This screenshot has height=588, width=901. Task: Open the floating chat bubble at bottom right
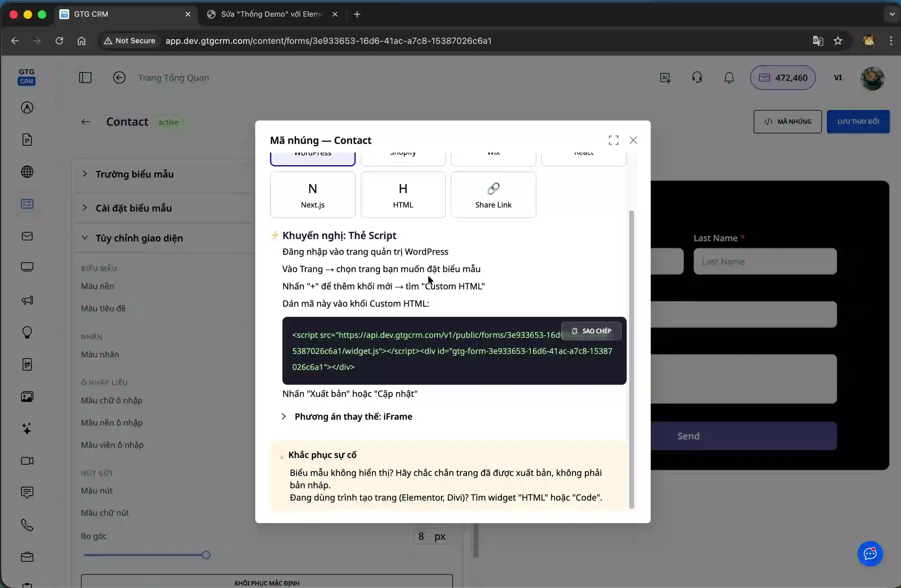pos(869,554)
